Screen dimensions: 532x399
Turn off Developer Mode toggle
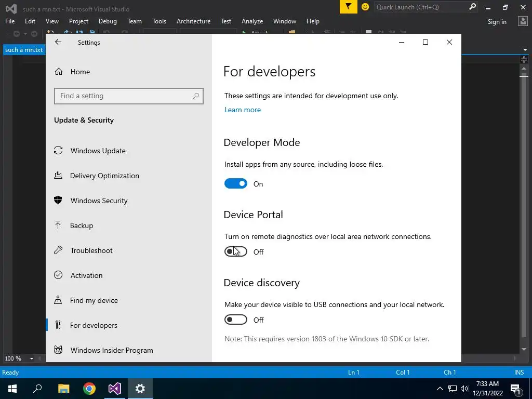pos(236,183)
